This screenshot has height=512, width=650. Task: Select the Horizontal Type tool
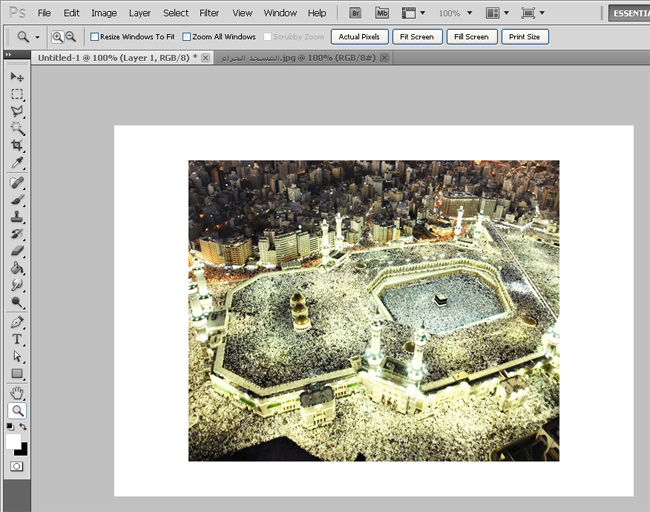click(x=17, y=339)
